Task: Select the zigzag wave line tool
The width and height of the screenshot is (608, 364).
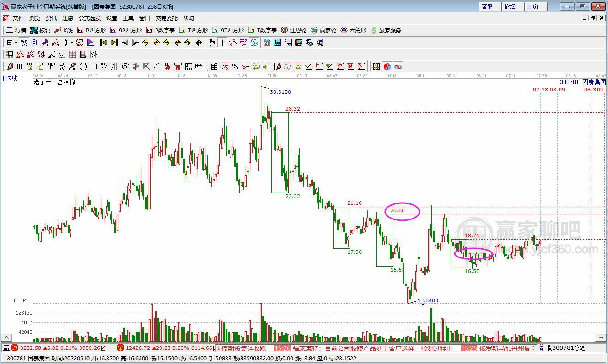Action: 62,54
